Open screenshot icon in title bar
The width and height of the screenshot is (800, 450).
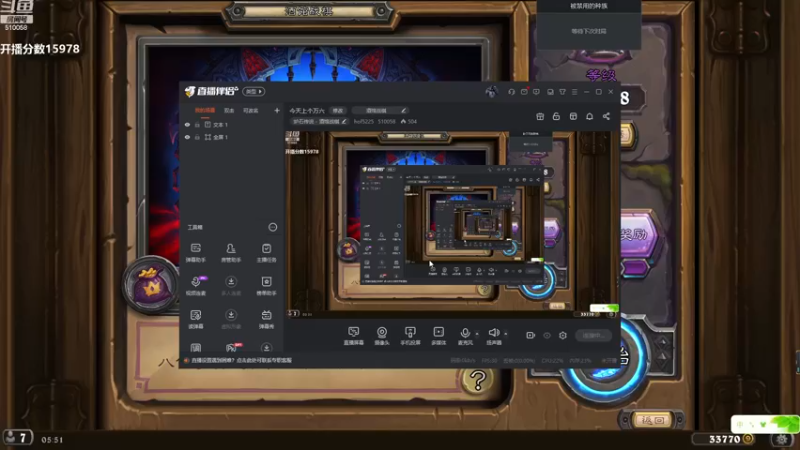click(x=550, y=92)
